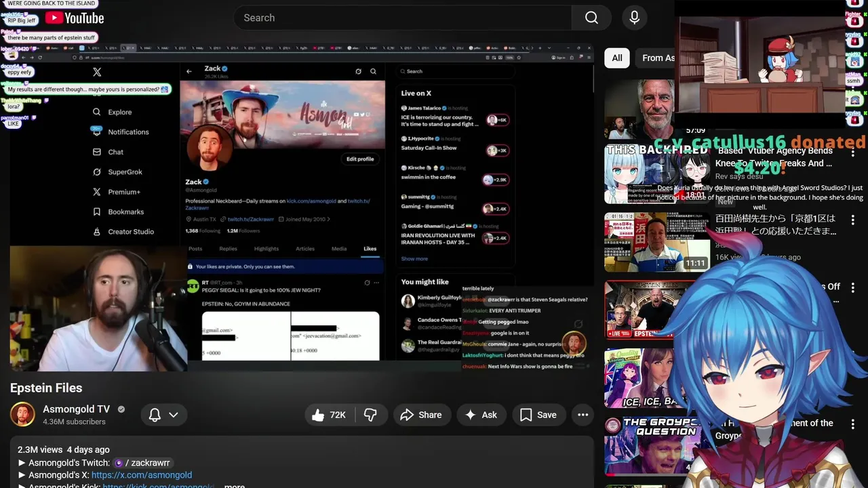
Task: Open more actions ellipsis under video
Action: [x=583, y=415]
